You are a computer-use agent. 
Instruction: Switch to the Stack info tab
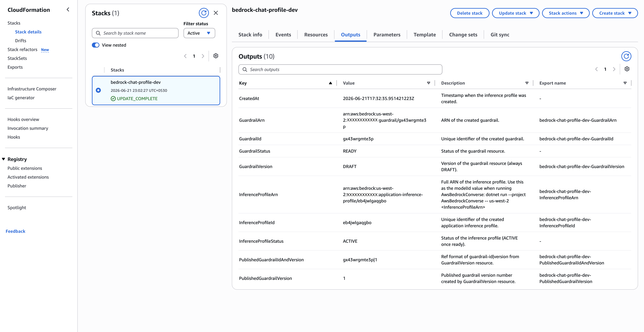250,34
